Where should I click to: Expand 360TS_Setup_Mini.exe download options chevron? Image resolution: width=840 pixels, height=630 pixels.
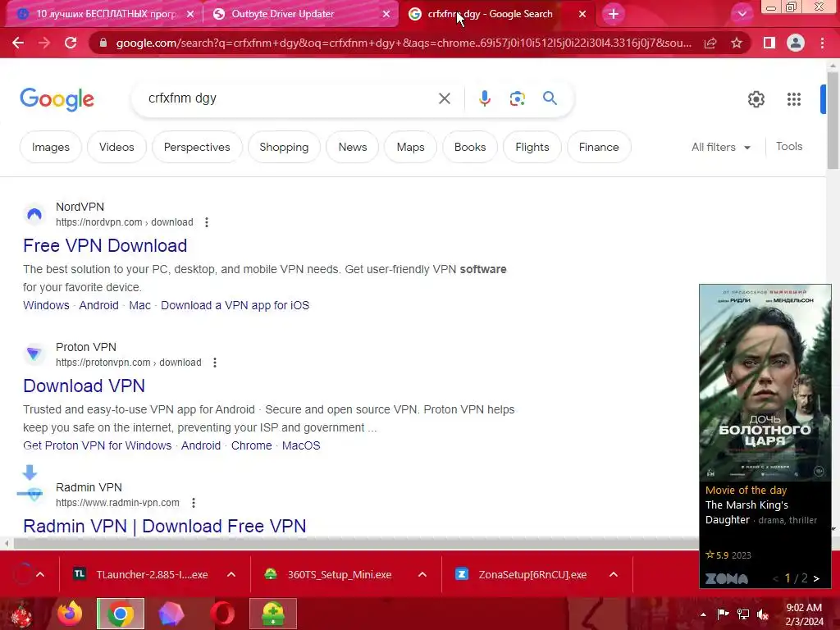(x=422, y=575)
